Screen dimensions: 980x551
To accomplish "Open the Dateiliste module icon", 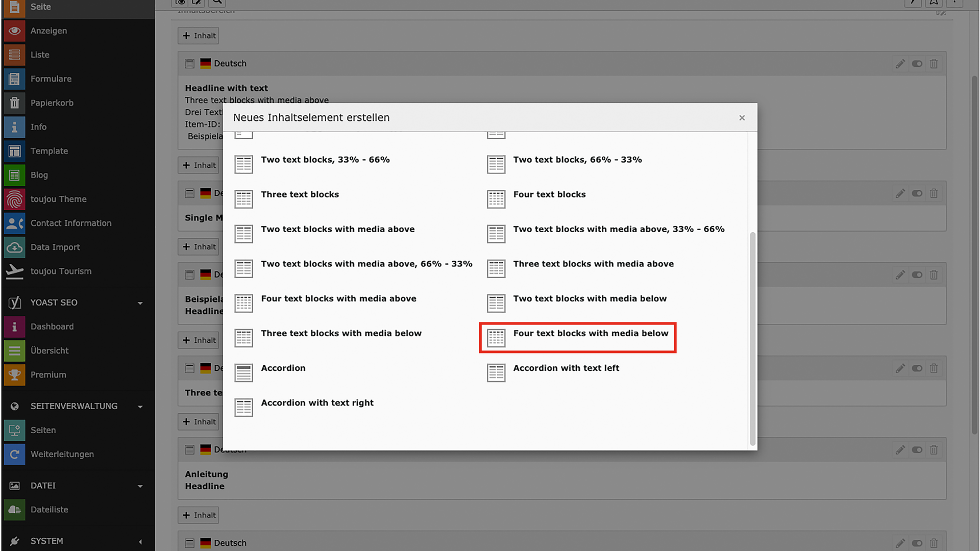I will coord(14,510).
